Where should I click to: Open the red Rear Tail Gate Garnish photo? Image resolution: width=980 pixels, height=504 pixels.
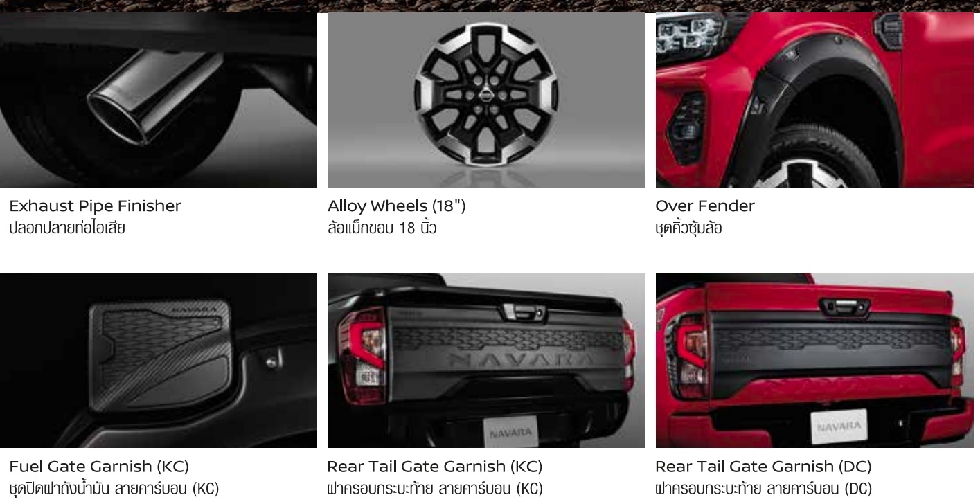814,360
